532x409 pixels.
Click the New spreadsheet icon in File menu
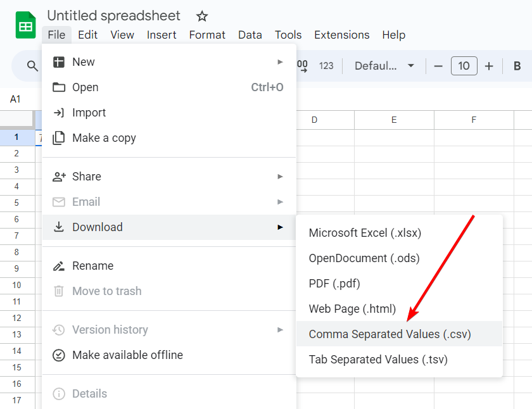point(59,62)
